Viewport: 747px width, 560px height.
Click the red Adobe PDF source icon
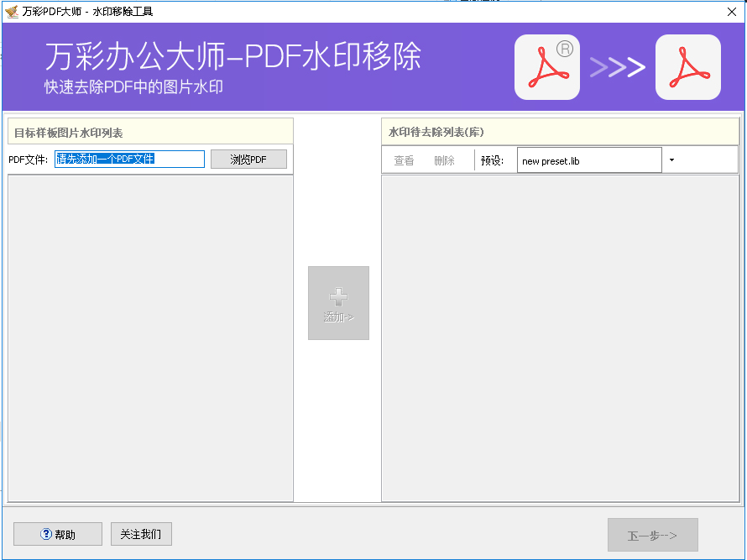tap(546, 67)
